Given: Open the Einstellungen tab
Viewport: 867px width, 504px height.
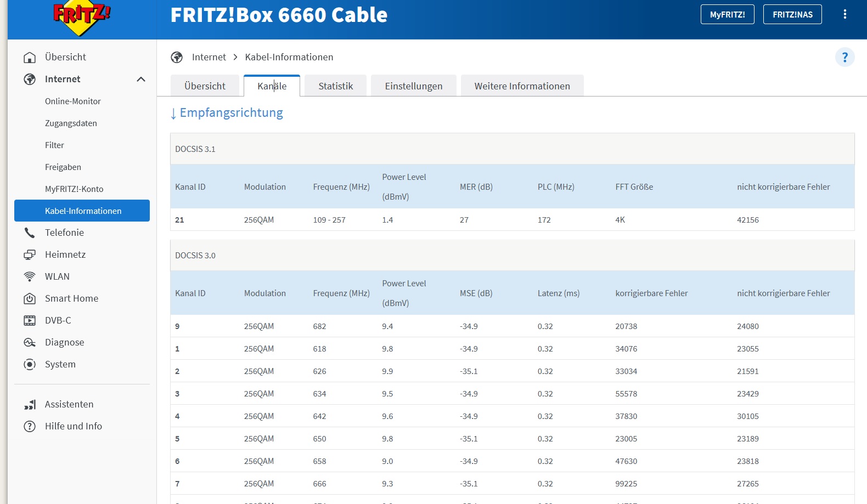Looking at the screenshot, I should click(413, 86).
